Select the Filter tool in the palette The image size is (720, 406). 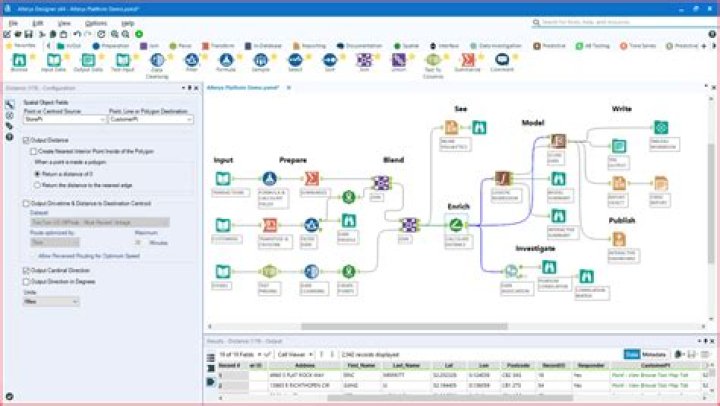click(x=192, y=63)
